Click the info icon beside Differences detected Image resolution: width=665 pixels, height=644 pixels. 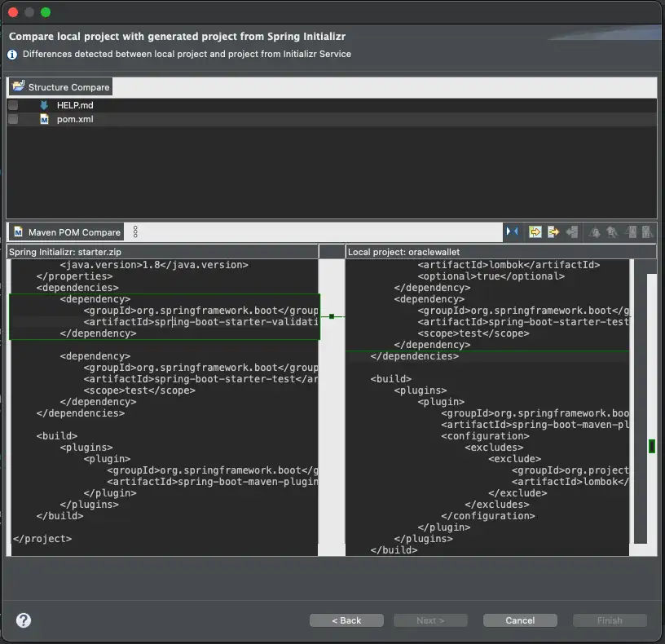[x=12, y=55]
